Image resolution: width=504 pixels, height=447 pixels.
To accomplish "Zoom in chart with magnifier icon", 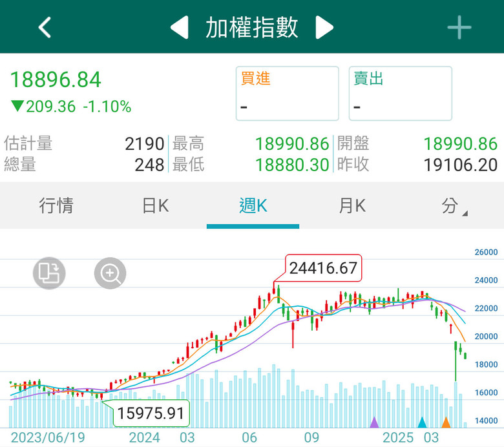I will (110, 273).
